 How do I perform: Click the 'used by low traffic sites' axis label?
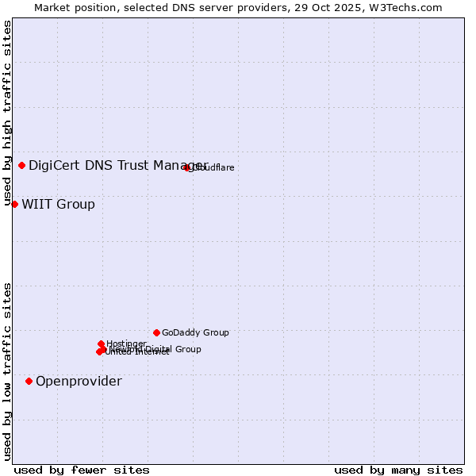[7, 370]
